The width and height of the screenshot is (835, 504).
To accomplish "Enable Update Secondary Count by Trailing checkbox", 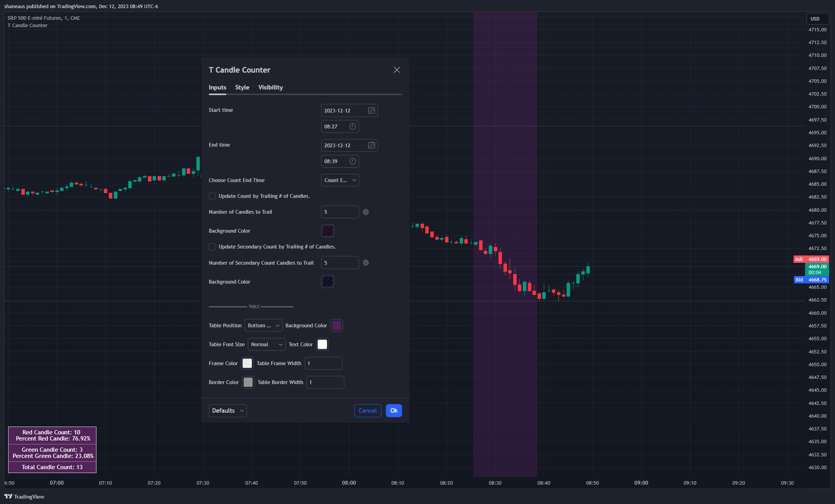I will [212, 247].
